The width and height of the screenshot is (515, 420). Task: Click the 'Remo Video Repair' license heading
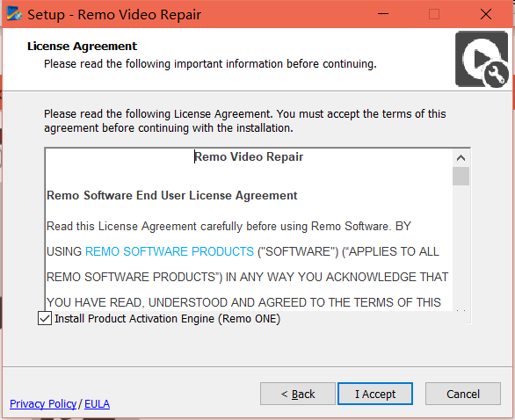click(249, 156)
